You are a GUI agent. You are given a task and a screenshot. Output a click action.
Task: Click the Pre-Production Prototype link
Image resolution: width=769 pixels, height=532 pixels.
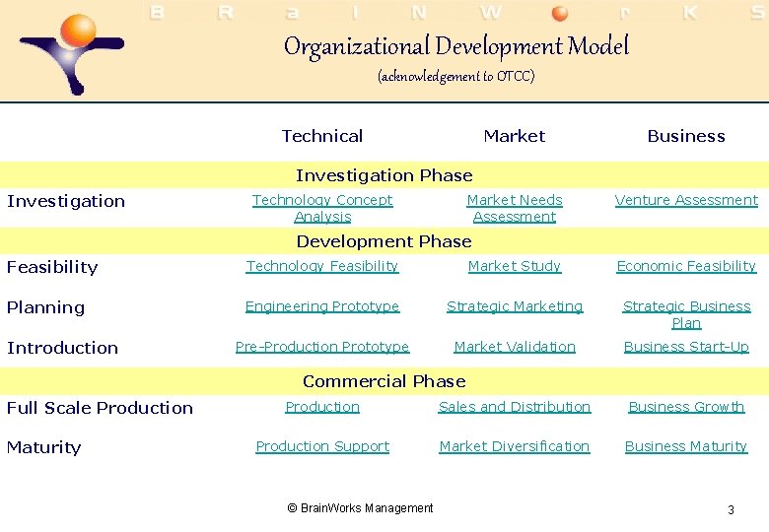point(322,347)
